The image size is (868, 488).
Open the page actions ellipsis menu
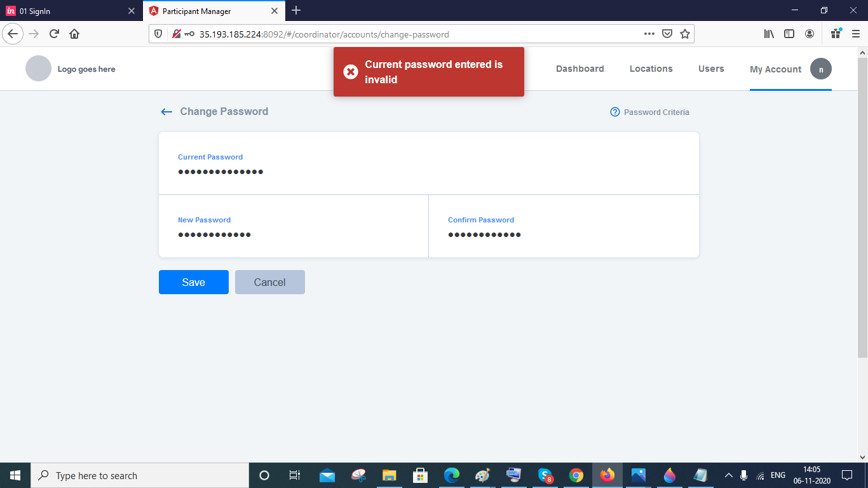(649, 34)
